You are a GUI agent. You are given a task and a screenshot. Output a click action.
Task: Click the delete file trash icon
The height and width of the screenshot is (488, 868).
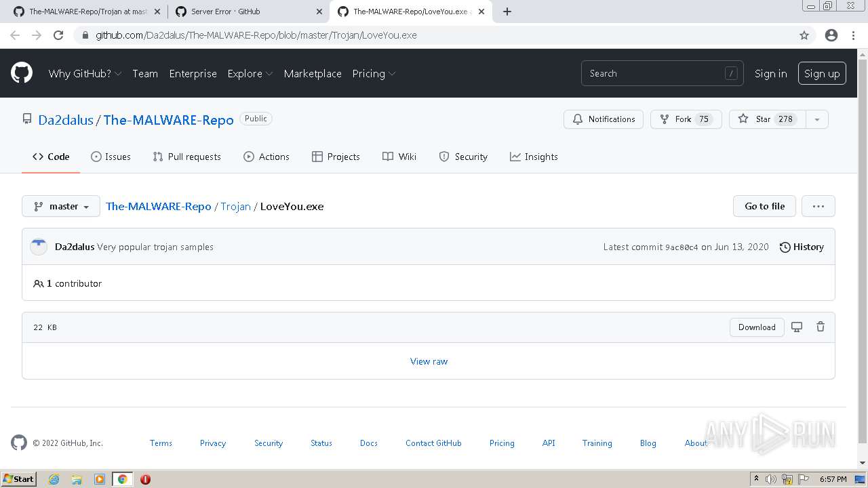(x=821, y=327)
